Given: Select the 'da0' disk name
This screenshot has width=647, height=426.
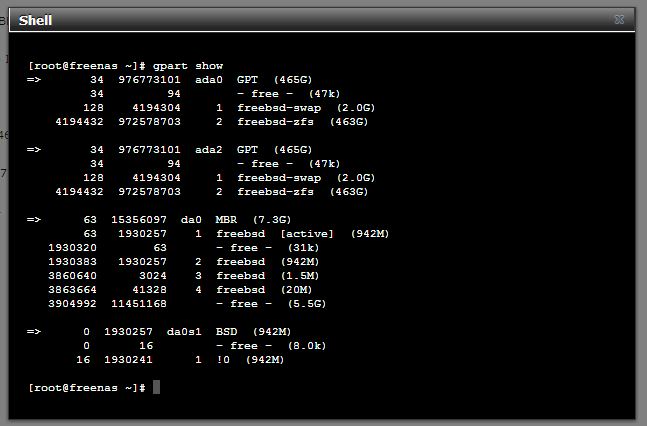Looking at the screenshot, I should tap(191, 220).
